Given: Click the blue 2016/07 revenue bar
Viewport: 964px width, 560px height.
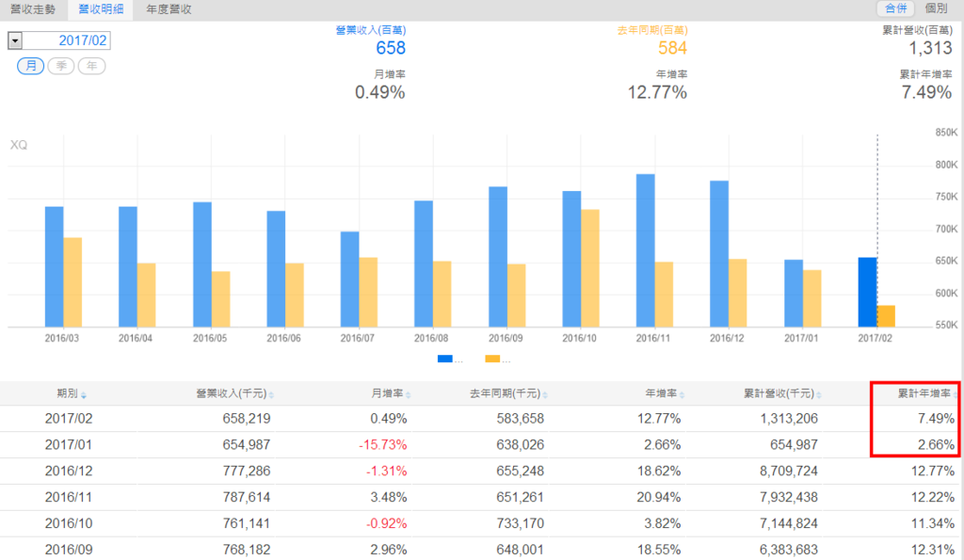Looking at the screenshot, I should 349,280.
